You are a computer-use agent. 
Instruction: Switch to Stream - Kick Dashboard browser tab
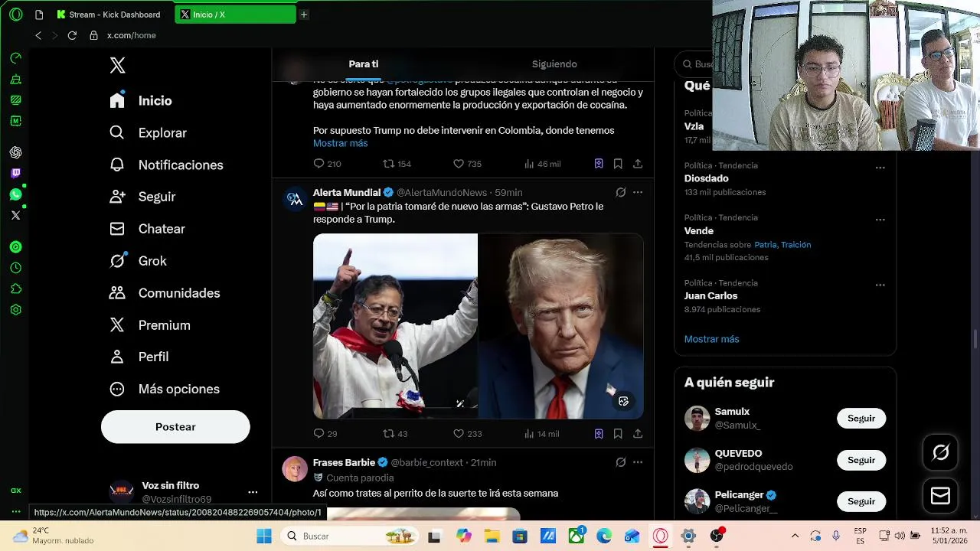point(109,15)
